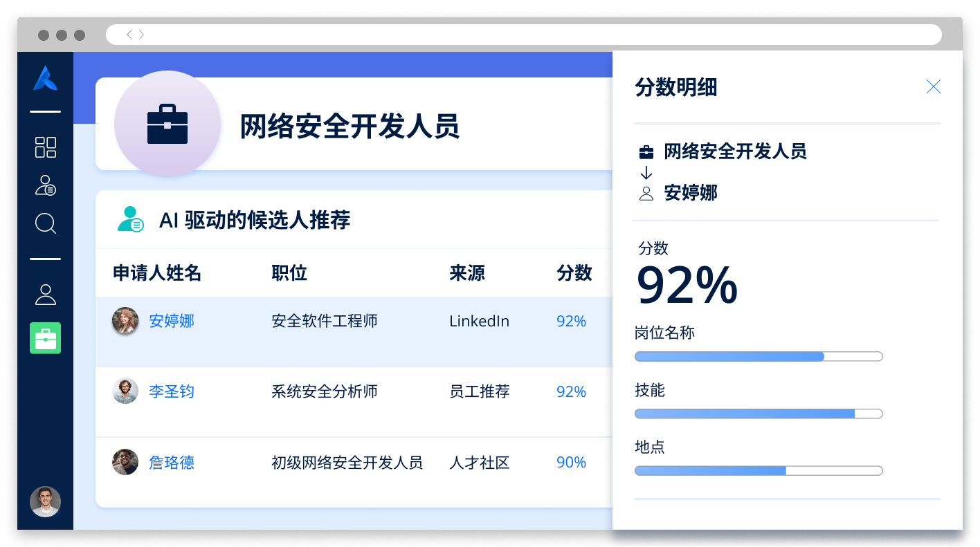This screenshot has width=980, height=547.
Task: Click the AI 驱动的候选人推荐 teal person icon
Action: [x=130, y=219]
